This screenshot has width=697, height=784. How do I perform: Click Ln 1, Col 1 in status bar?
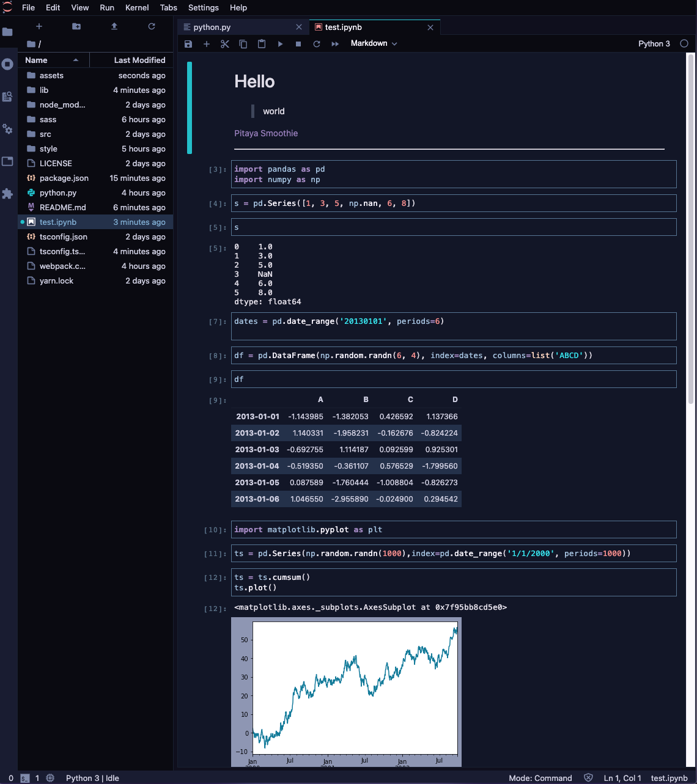pos(622,778)
